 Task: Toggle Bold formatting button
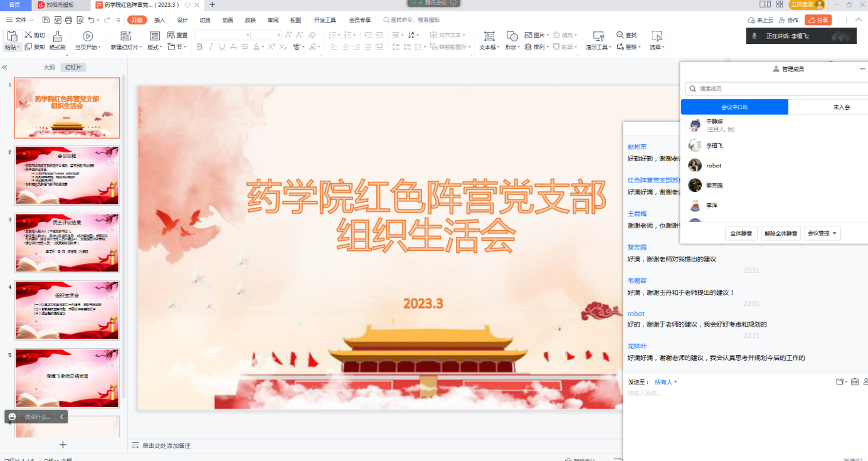[x=199, y=47]
